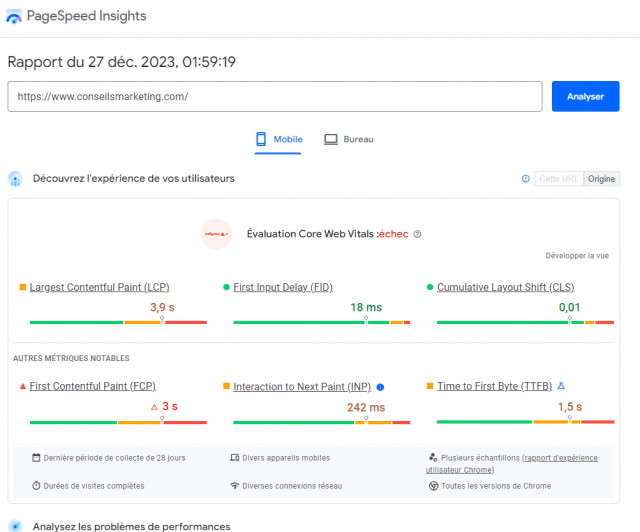Open Interaction to Next Paint (INP) link
Screen dimensions: 640x532
coord(302,387)
